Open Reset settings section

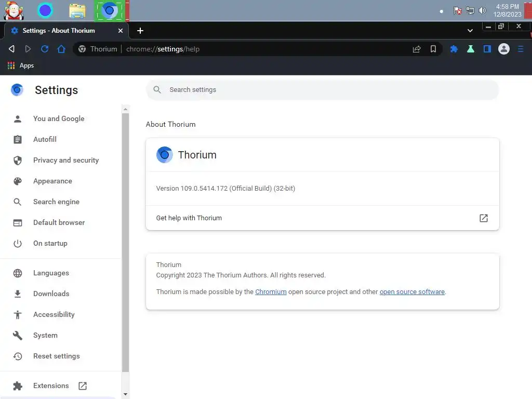click(x=56, y=356)
